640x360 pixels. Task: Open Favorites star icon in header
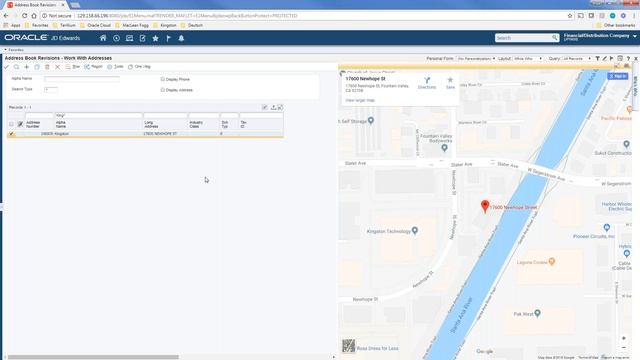(x=156, y=38)
